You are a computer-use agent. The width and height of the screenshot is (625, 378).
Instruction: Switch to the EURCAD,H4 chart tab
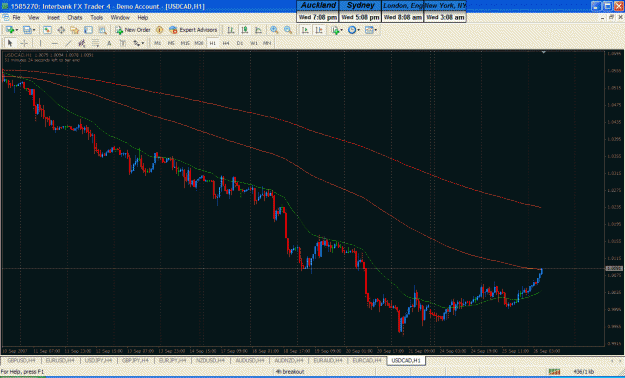click(x=367, y=360)
